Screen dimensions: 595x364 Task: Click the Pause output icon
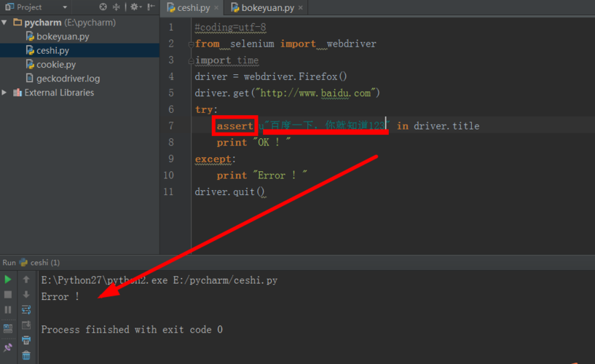pos(7,310)
